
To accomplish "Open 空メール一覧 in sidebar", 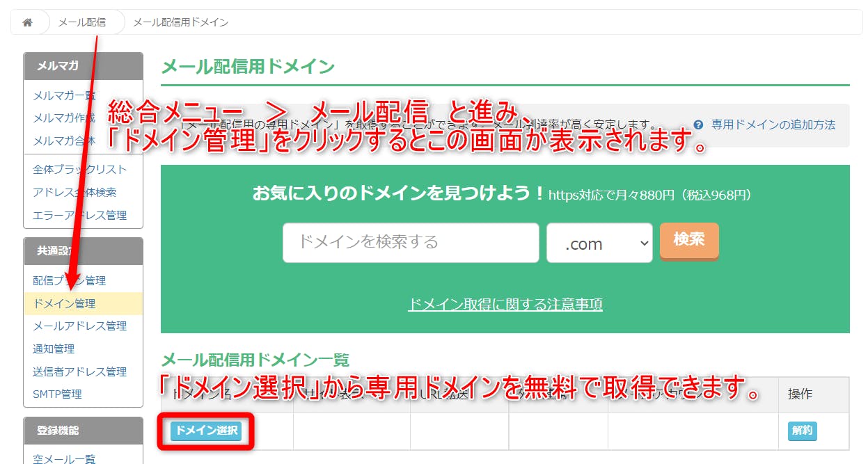I will point(64,458).
